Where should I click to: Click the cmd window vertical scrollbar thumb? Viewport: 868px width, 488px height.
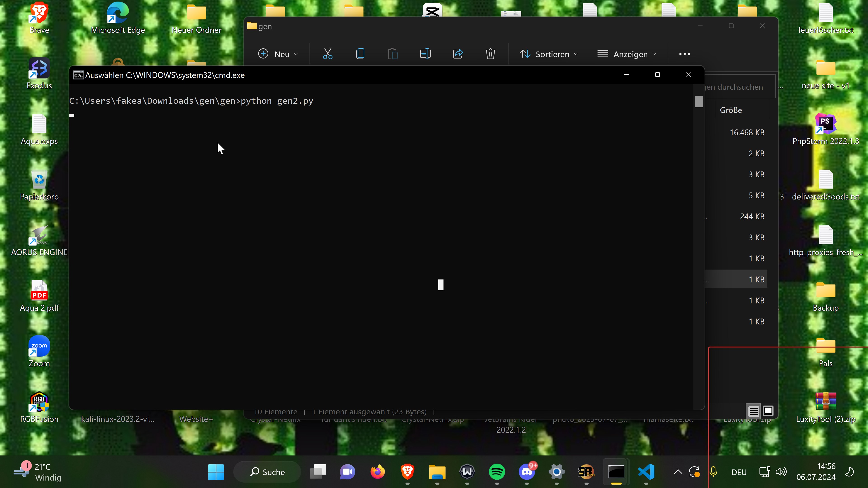[699, 101]
